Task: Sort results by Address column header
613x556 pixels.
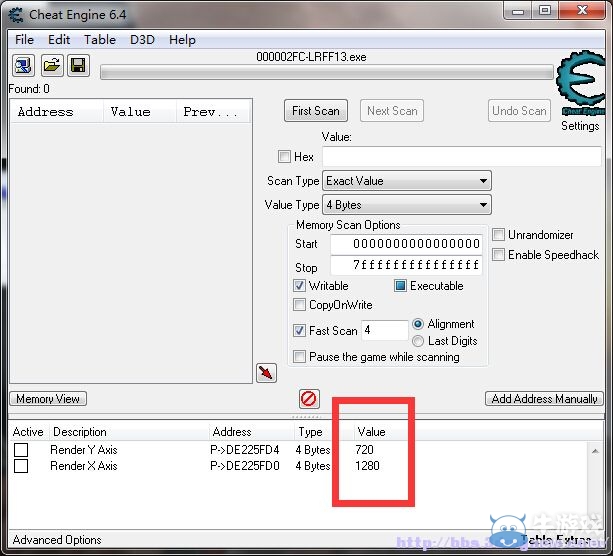Action: click(57, 112)
